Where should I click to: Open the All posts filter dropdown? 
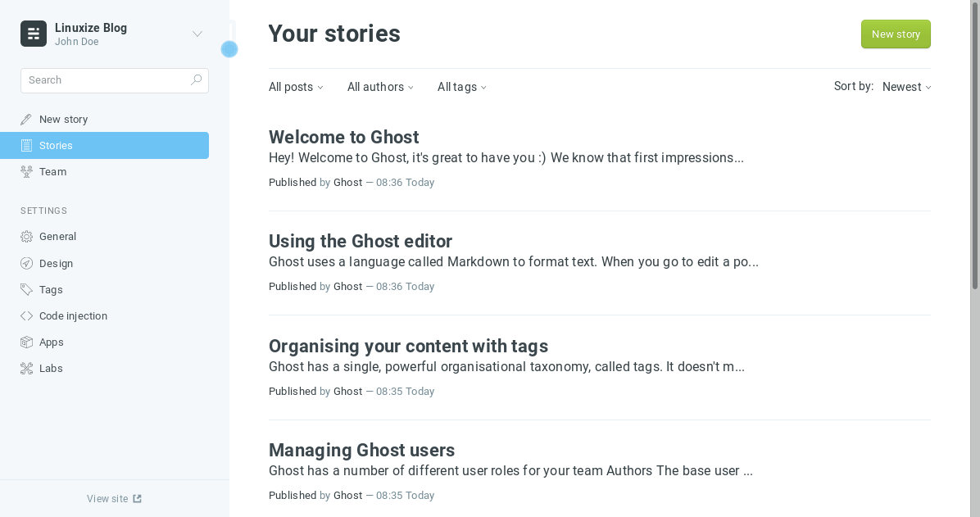click(x=296, y=87)
